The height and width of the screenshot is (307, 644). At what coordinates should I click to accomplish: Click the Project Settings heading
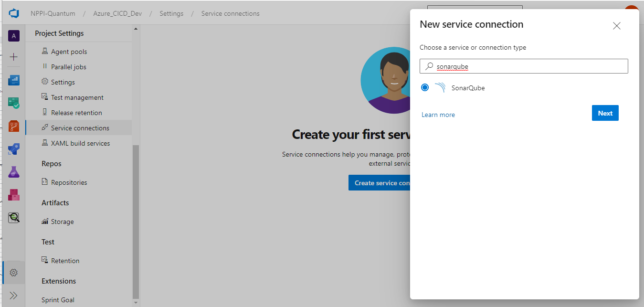[x=59, y=33]
